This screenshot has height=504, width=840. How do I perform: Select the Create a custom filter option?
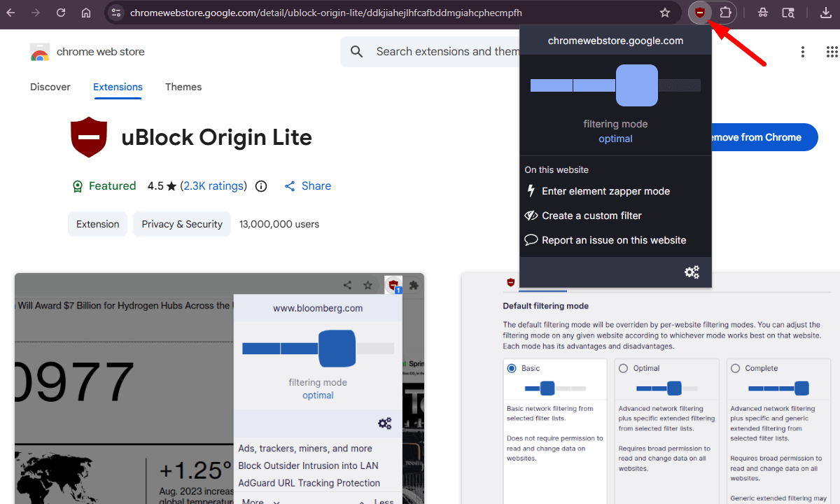(591, 216)
